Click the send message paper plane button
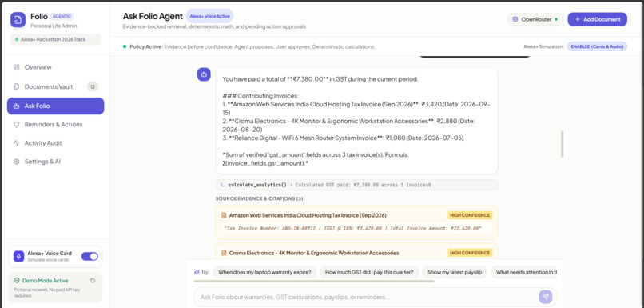 546,297
